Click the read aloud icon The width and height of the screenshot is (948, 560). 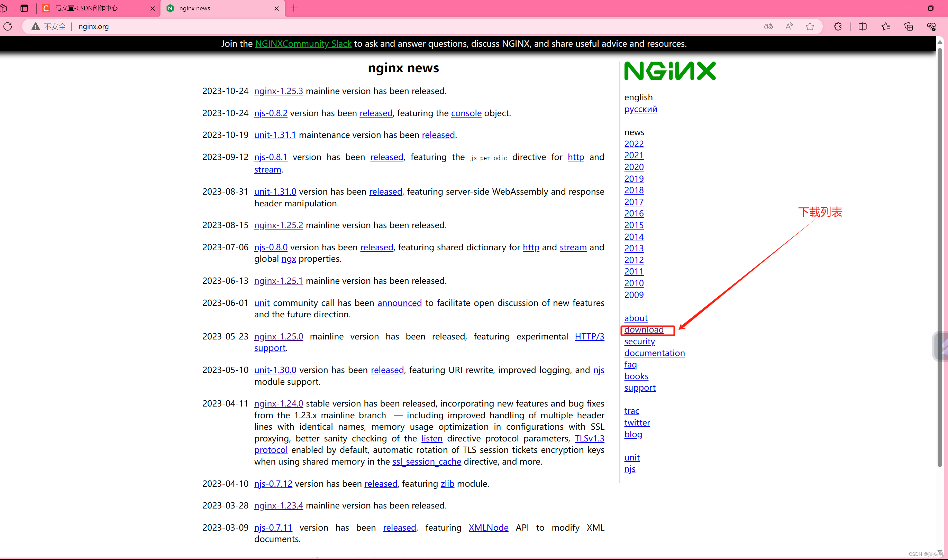tap(790, 26)
